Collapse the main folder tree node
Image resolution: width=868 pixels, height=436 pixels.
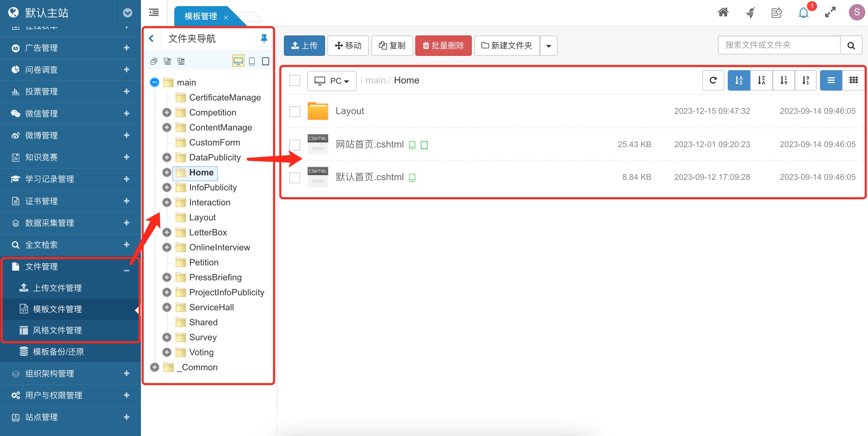coord(154,82)
